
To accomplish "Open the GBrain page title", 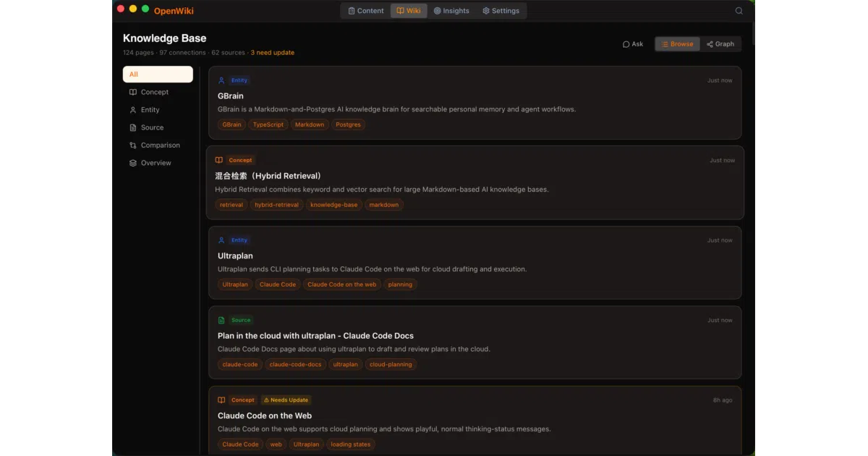I will (x=231, y=96).
